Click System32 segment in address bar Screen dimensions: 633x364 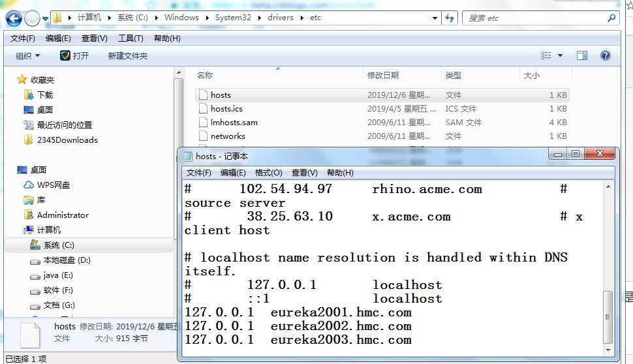[233, 18]
